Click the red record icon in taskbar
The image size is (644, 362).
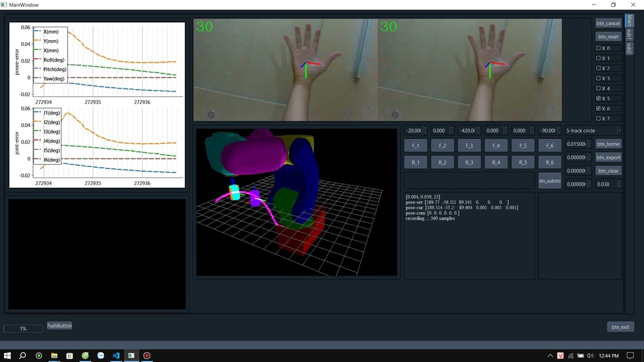[x=147, y=355]
